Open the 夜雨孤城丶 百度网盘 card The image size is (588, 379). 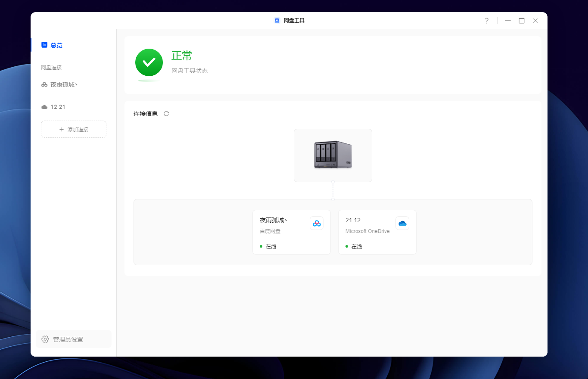(292, 232)
